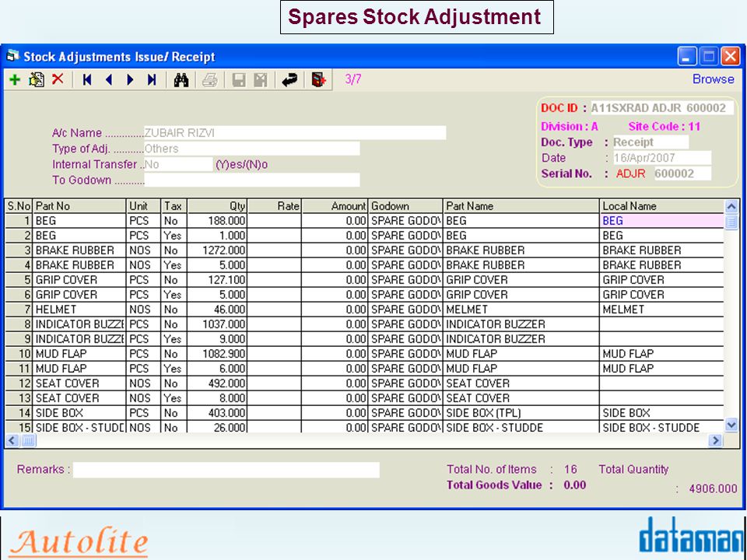Click the Exit door toolbar icon

click(318, 79)
